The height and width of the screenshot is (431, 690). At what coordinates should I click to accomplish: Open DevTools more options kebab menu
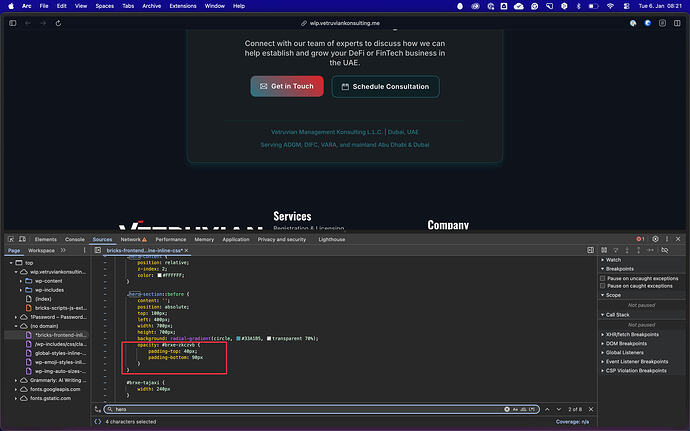pyautogui.click(x=667, y=239)
